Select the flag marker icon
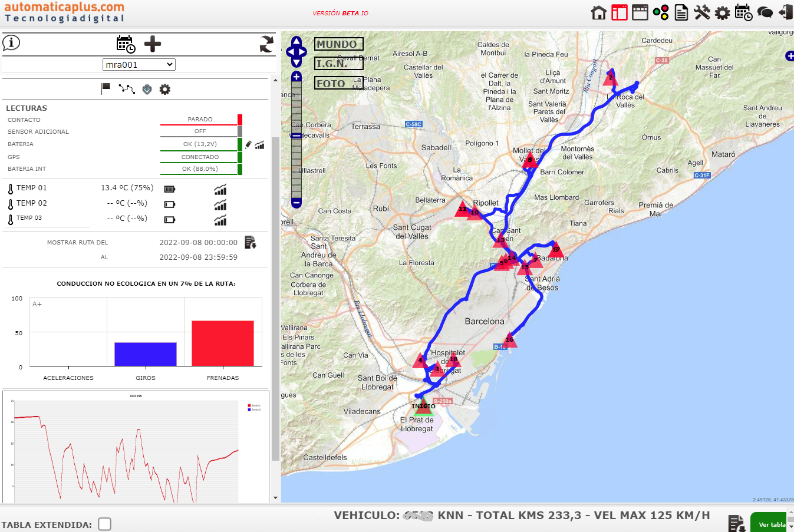Image resolution: width=794 pixels, height=532 pixels. click(105, 88)
